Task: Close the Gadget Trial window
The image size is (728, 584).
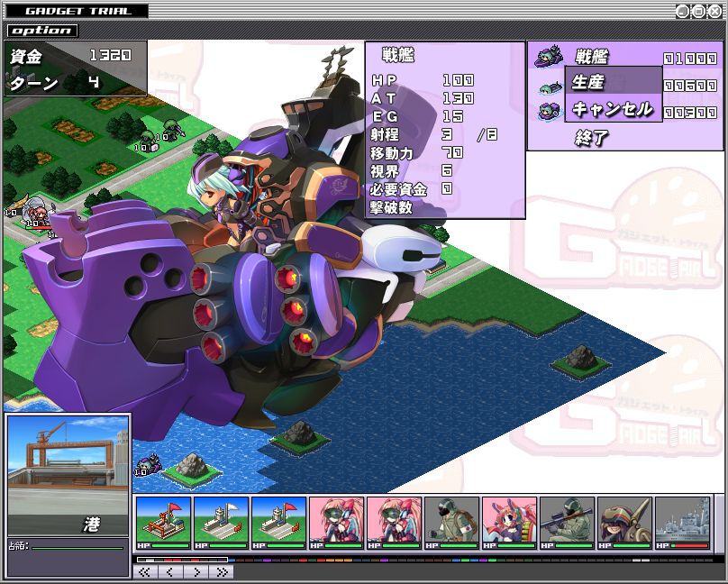Action: click(715, 12)
